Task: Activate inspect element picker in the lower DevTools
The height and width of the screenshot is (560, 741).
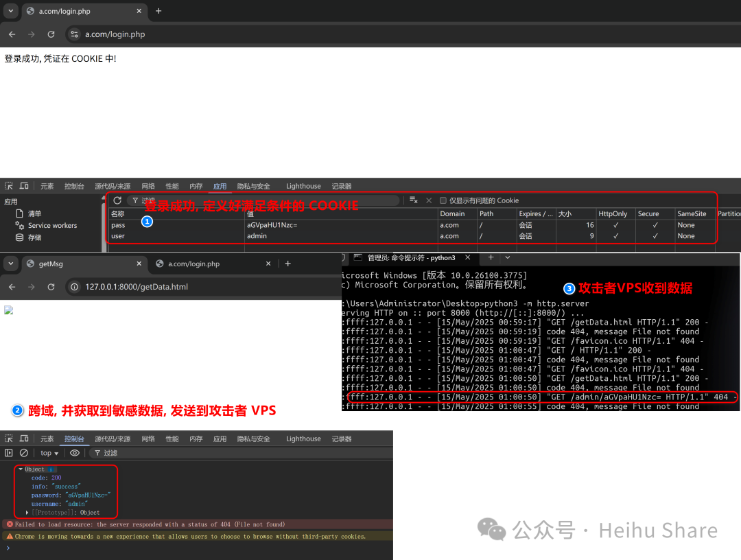Action: point(9,439)
